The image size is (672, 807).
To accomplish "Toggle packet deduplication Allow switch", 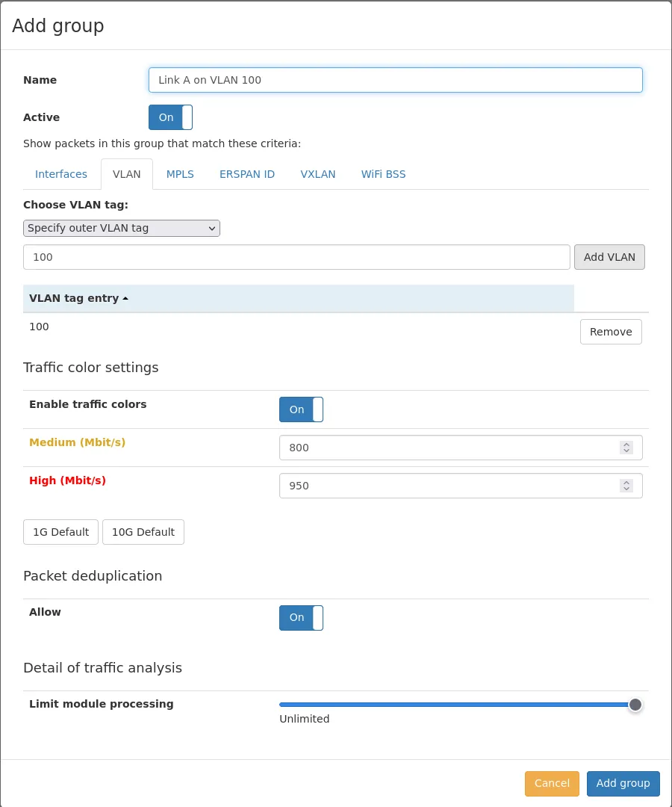I will (301, 618).
